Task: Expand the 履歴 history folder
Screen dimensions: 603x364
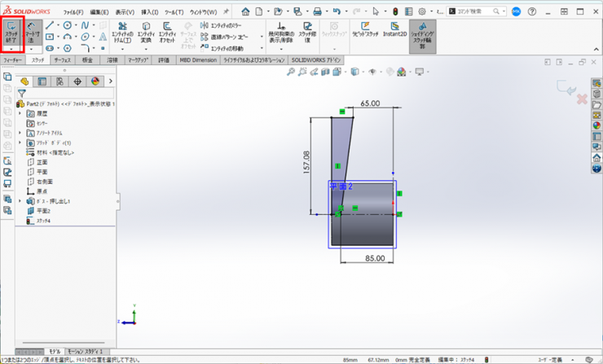Action: [x=20, y=114]
